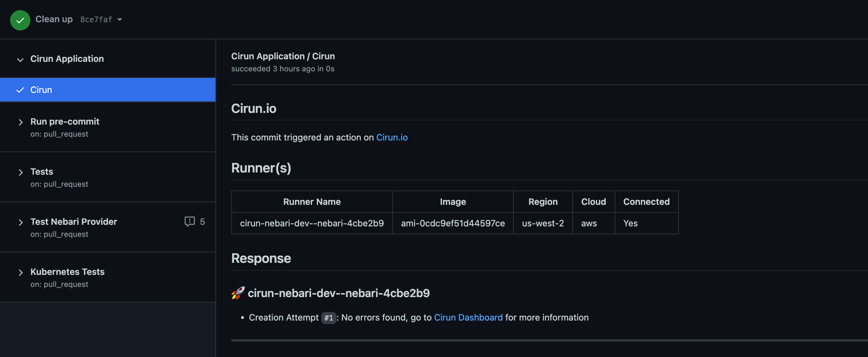Screen dimensions: 868x357
Task: Open the Kubernetes Tests workflow
Action: point(67,272)
